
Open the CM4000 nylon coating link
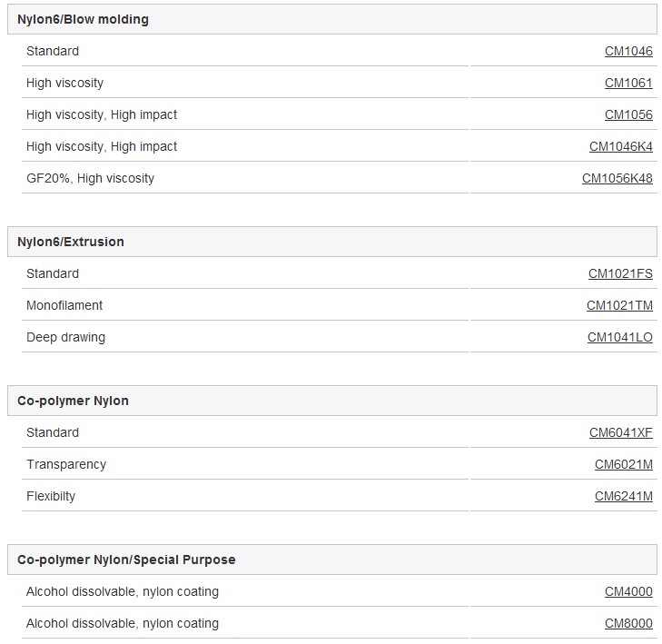coord(628,591)
